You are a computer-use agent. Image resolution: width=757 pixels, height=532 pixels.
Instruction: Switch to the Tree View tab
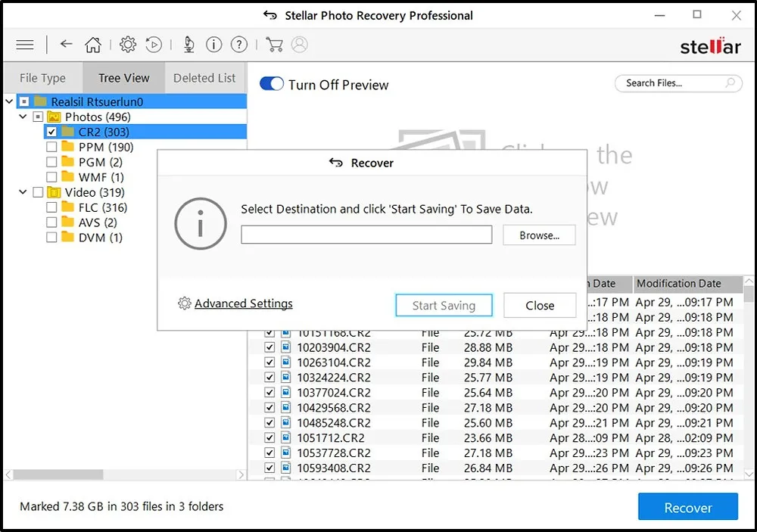(124, 78)
